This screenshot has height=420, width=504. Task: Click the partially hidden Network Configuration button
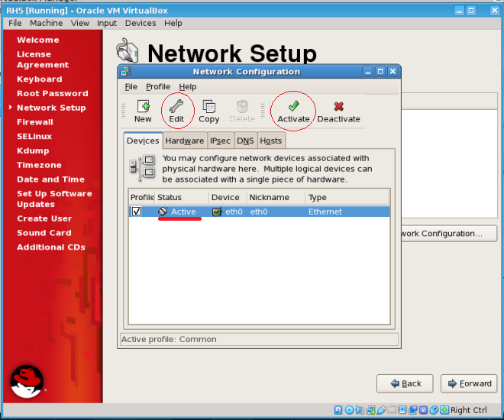click(x=449, y=234)
